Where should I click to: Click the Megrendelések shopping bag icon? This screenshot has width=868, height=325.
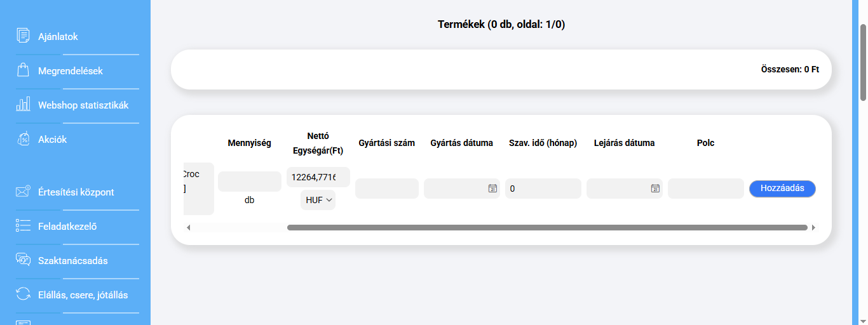coord(23,70)
